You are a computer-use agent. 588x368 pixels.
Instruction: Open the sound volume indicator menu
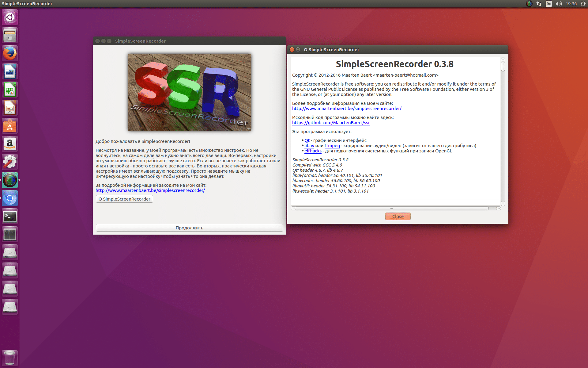point(559,4)
